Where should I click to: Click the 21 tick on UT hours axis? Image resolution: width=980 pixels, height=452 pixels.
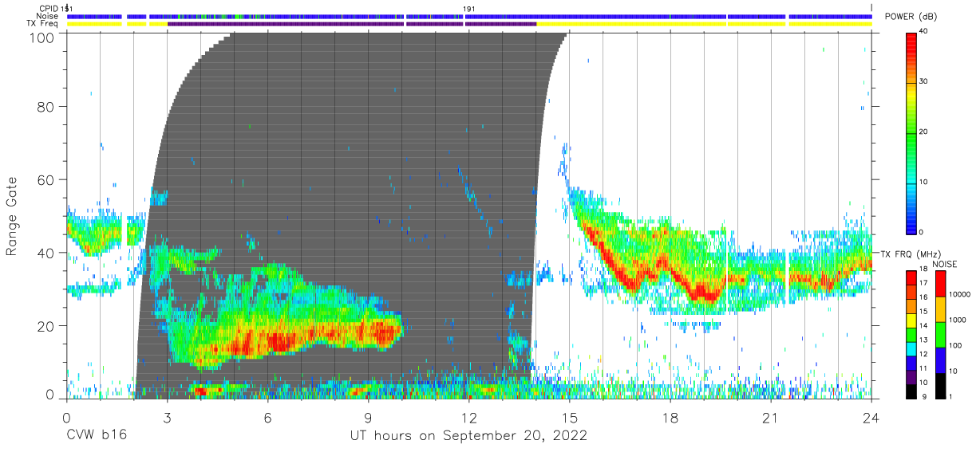pyautogui.click(x=771, y=417)
